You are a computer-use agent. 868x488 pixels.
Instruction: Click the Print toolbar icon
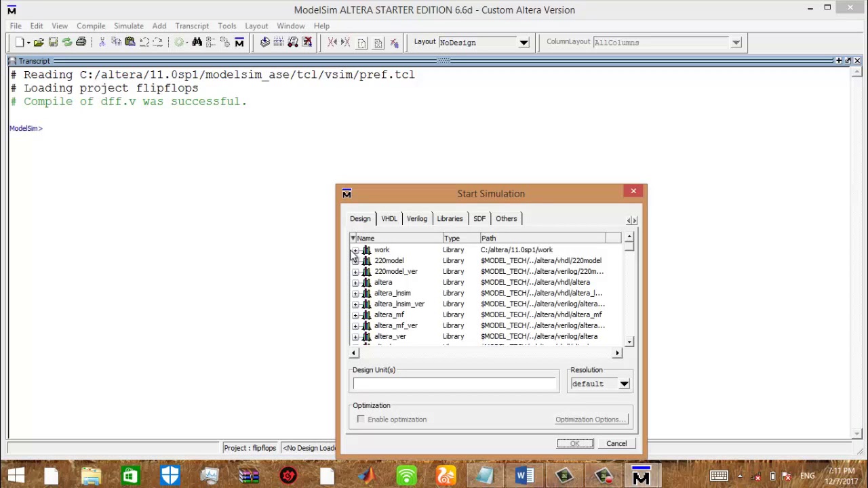81,42
